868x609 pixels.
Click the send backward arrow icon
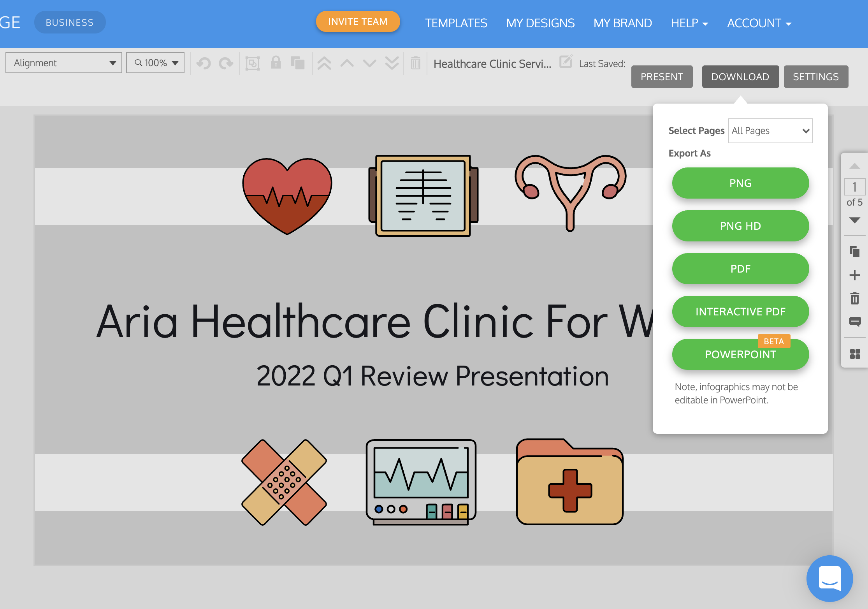369,63
